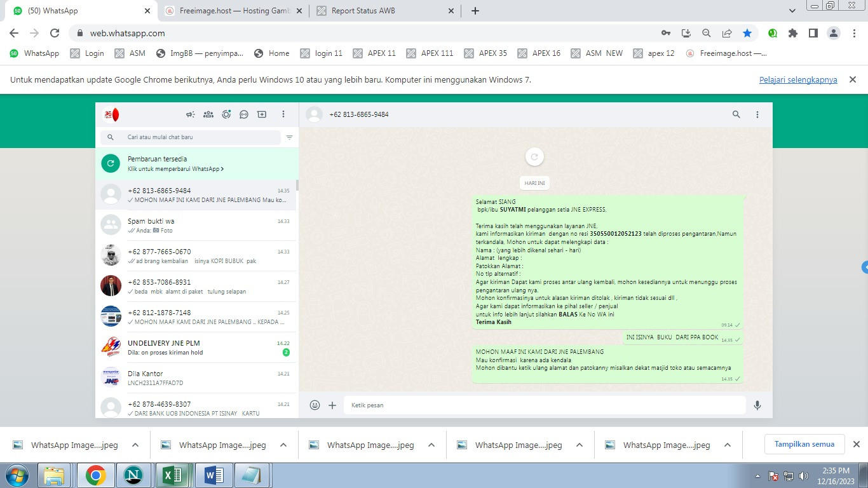This screenshot has height=488, width=868.
Task: Open the 'ImgBB' bookmark
Action: click(200, 53)
